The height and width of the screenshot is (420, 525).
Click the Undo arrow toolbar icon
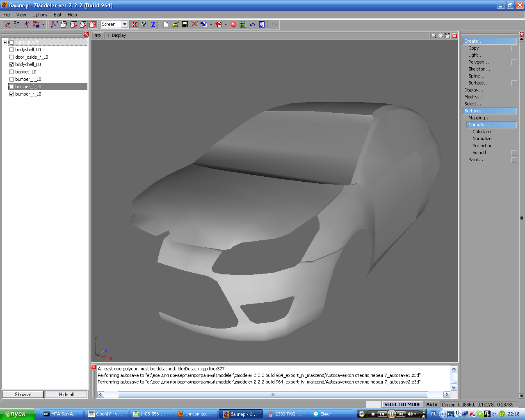tap(252, 25)
